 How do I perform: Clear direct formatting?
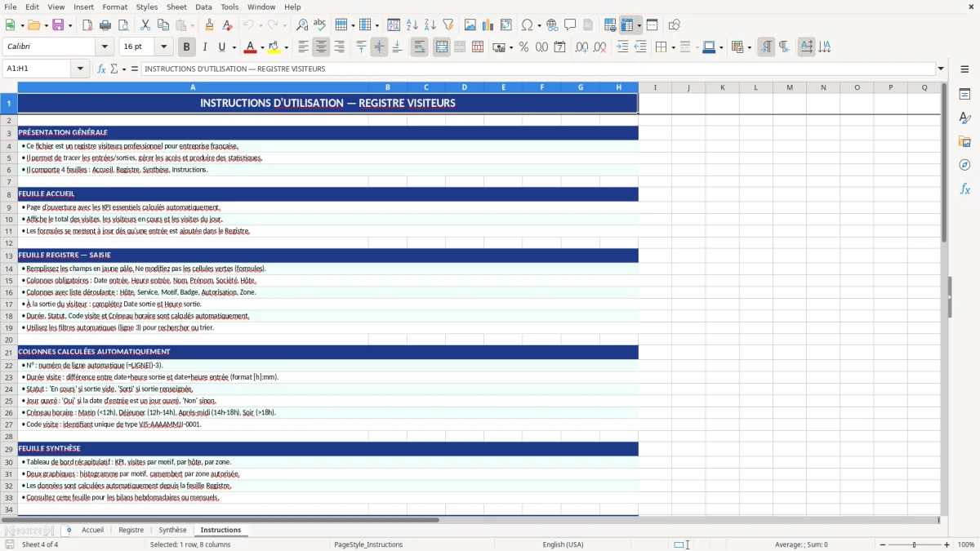(x=226, y=25)
